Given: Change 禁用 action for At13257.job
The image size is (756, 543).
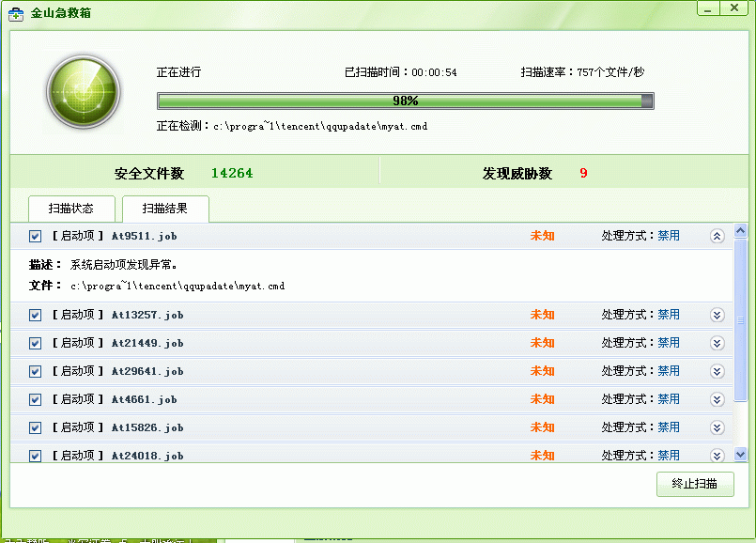Looking at the screenshot, I should point(669,315).
